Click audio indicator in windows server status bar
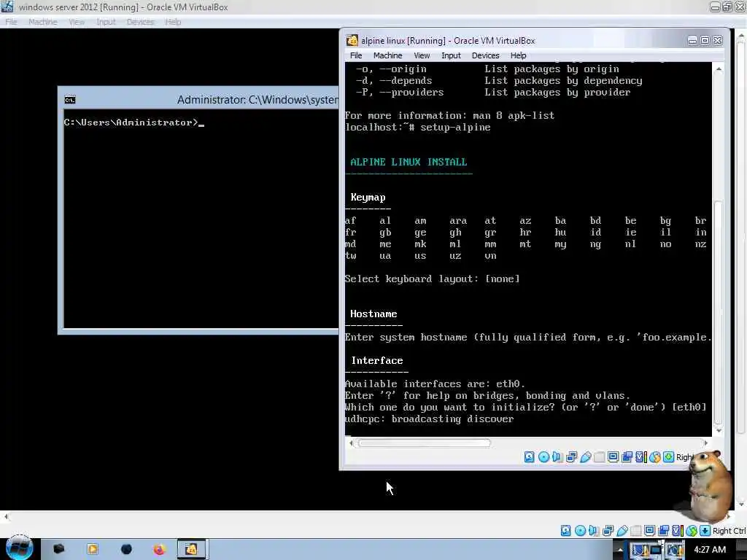This screenshot has width=747, height=560. pyautogui.click(x=593, y=531)
